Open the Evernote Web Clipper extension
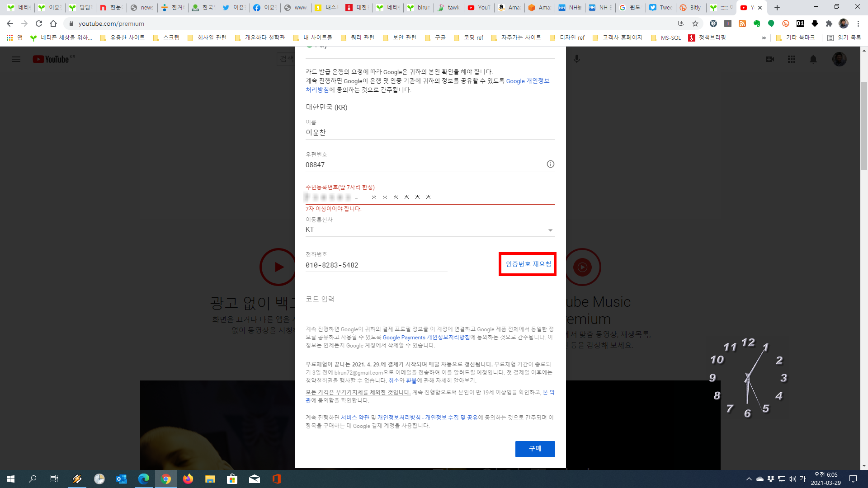The width and height of the screenshot is (868, 488). click(x=757, y=23)
